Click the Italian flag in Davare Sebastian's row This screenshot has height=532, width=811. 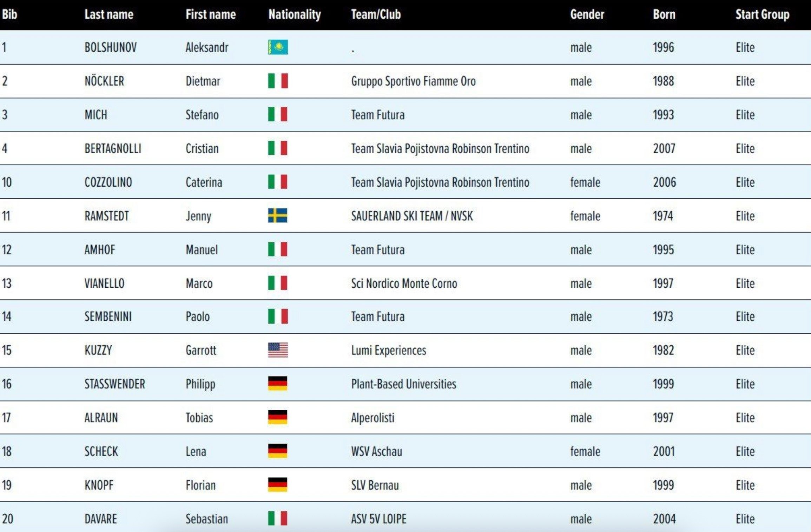pyautogui.click(x=278, y=518)
